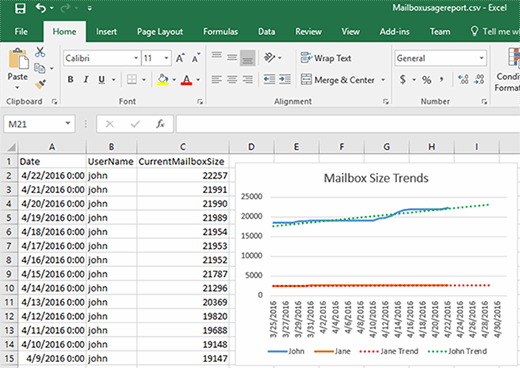Switch to the Insert tab
Viewport: 520px width, 368px height.
(x=106, y=32)
